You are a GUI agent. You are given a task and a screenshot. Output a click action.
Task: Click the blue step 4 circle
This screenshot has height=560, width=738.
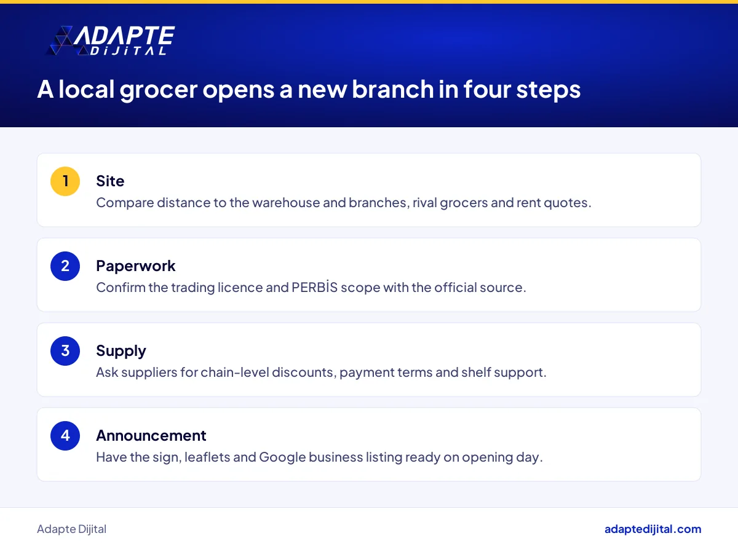tap(65, 436)
